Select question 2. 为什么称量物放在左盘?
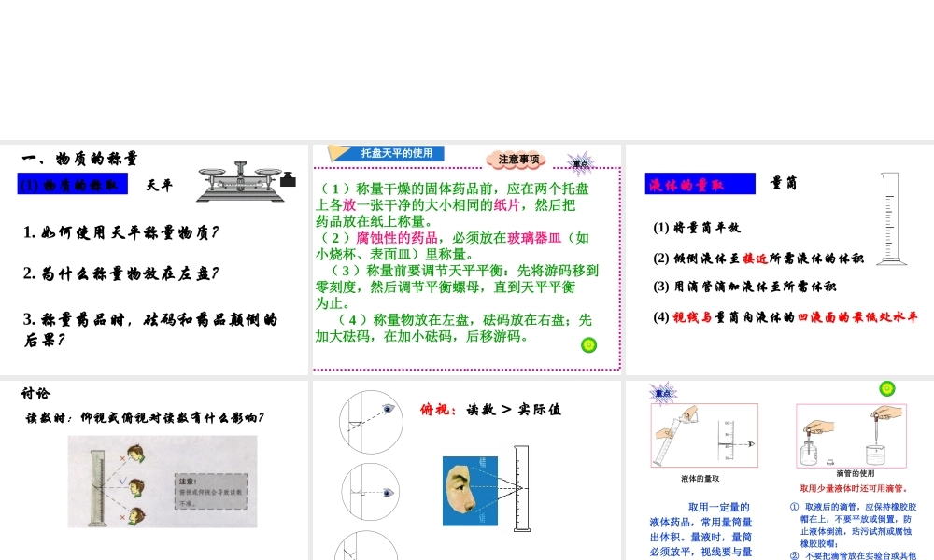The height and width of the screenshot is (560, 934). point(120,273)
